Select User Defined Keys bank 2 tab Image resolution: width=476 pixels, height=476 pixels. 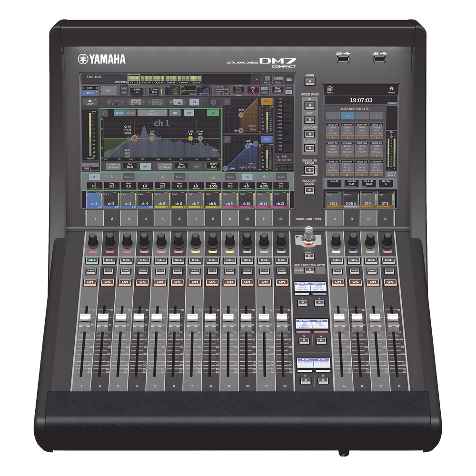[347, 116]
